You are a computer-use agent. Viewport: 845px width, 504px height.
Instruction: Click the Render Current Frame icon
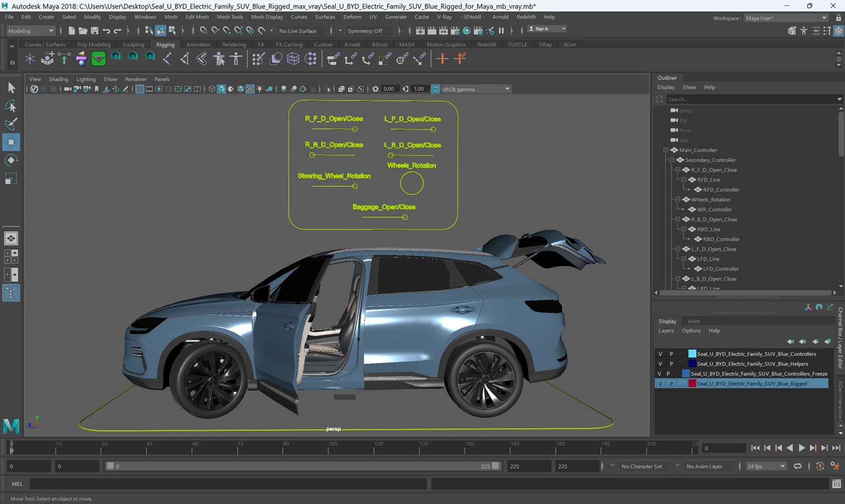[432, 31]
